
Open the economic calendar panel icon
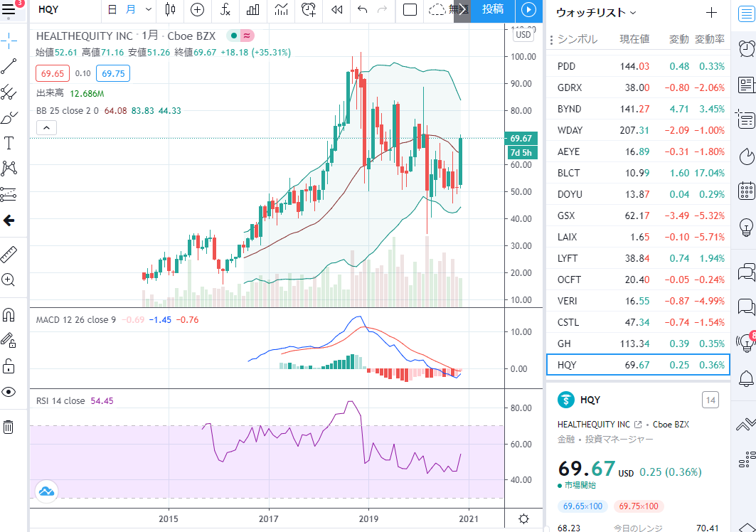[x=746, y=191]
